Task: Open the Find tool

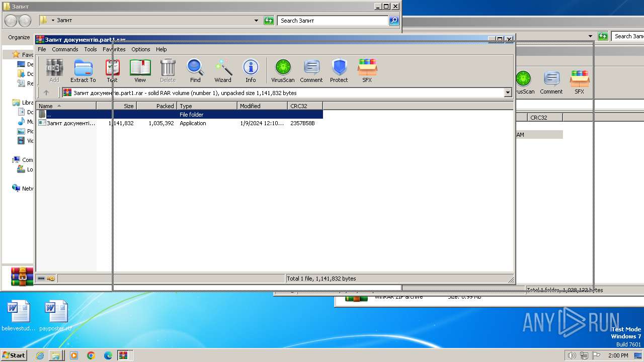Action: (195, 70)
